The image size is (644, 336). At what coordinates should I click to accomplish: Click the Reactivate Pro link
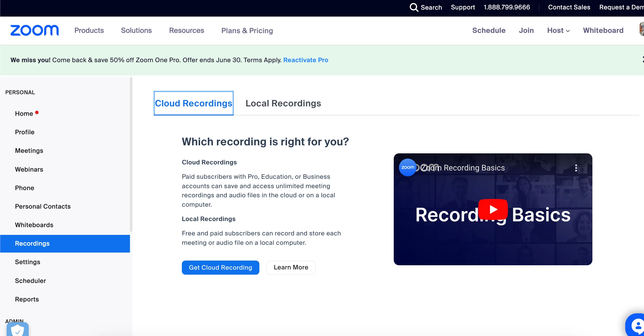(305, 60)
